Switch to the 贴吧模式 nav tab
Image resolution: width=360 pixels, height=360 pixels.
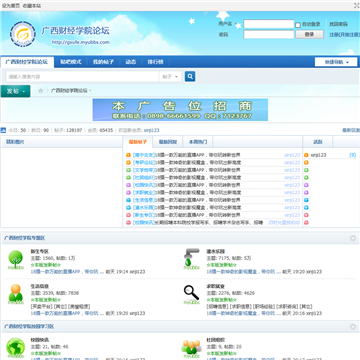(71, 62)
